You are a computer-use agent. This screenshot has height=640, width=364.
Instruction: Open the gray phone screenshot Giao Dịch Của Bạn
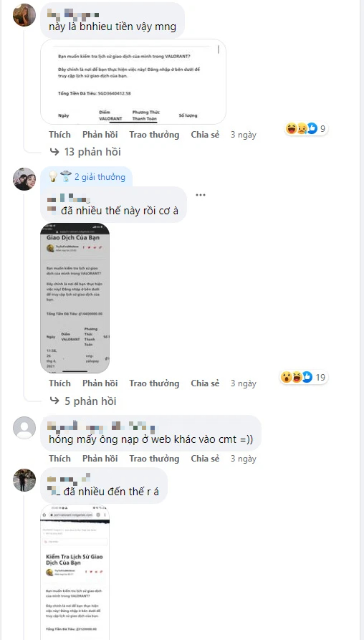point(75,298)
